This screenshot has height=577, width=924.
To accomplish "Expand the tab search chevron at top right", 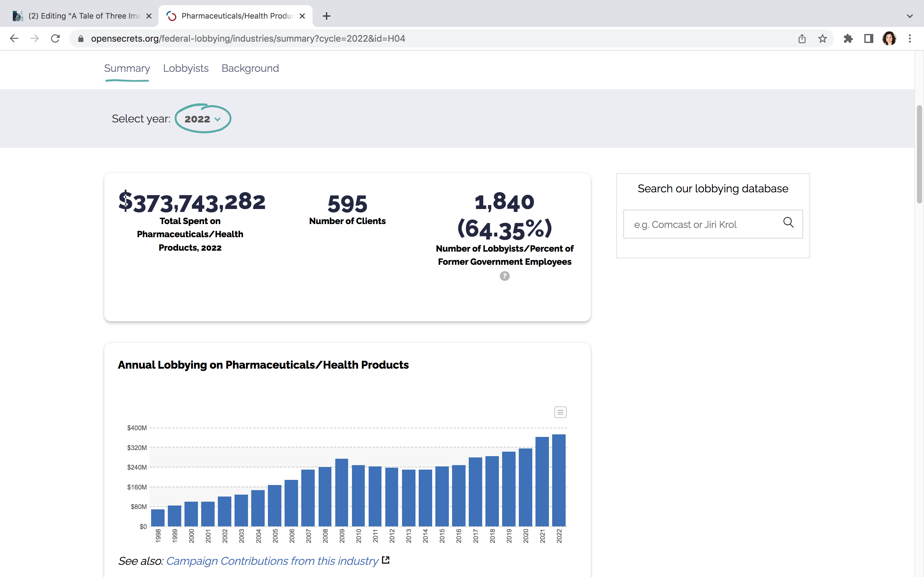I will pos(910,16).
